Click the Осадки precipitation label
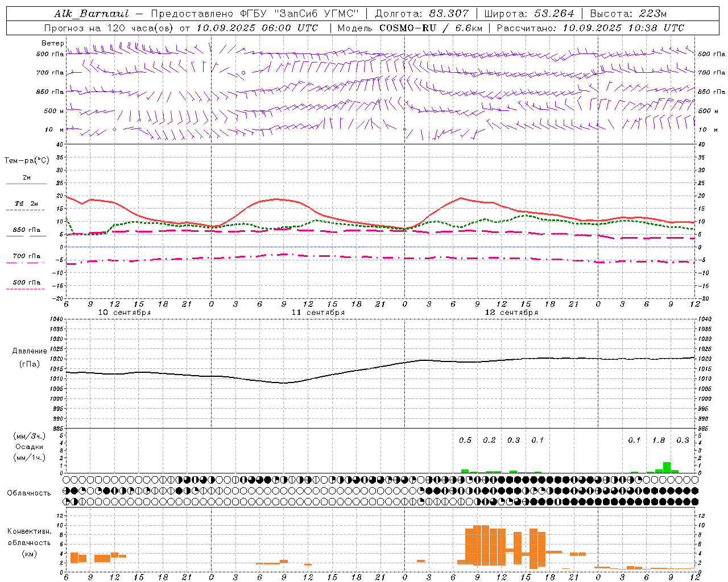 click(x=30, y=447)
